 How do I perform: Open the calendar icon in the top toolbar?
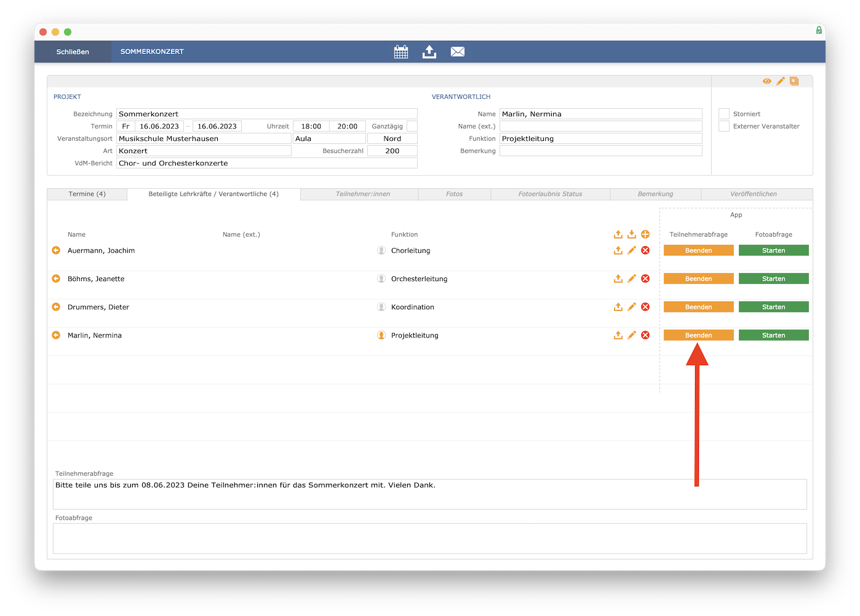point(401,52)
